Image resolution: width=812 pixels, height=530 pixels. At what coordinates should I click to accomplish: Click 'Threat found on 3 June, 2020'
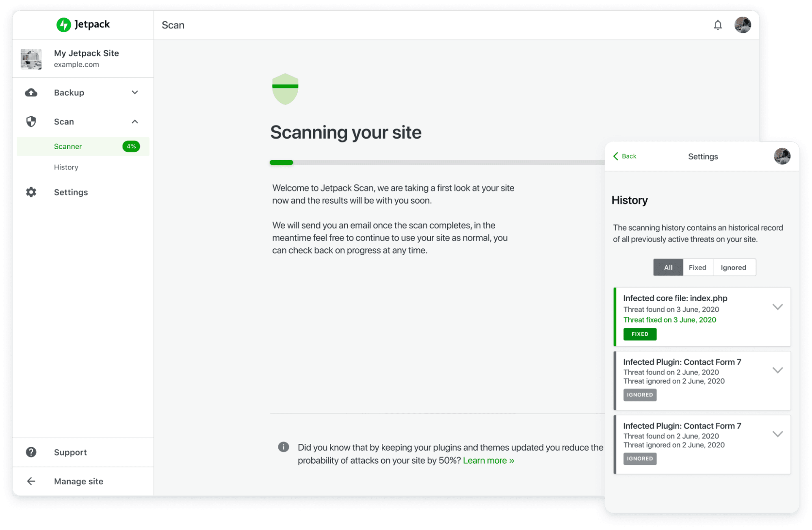(x=671, y=309)
